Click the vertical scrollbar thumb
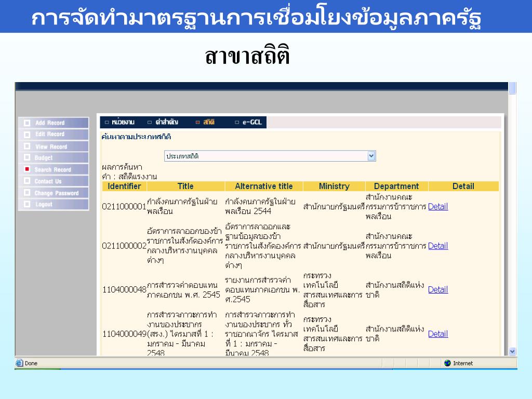 point(512,88)
